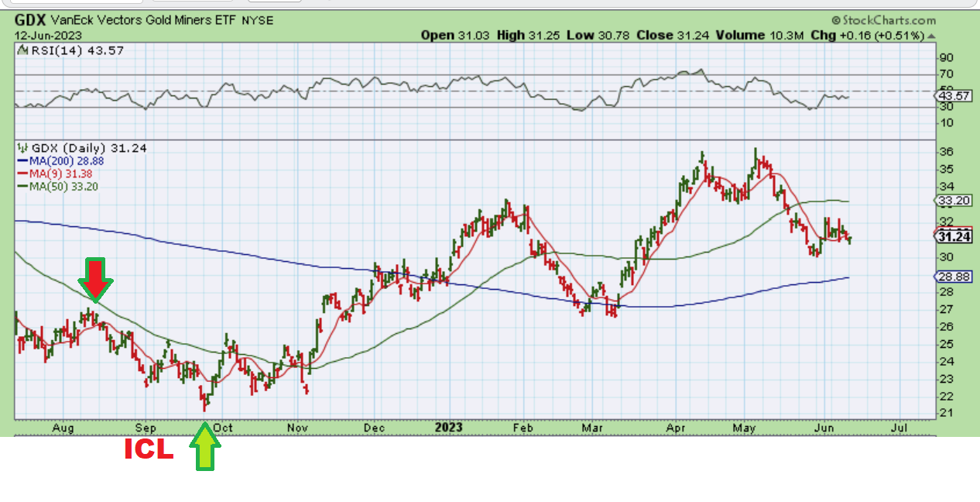Click the May label on time axis

[744, 428]
